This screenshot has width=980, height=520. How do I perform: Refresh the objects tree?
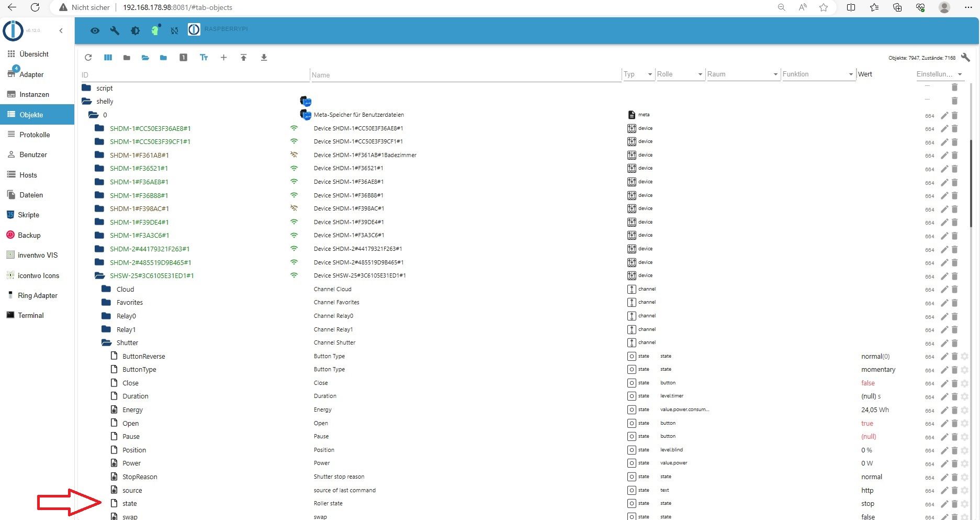pyautogui.click(x=88, y=58)
